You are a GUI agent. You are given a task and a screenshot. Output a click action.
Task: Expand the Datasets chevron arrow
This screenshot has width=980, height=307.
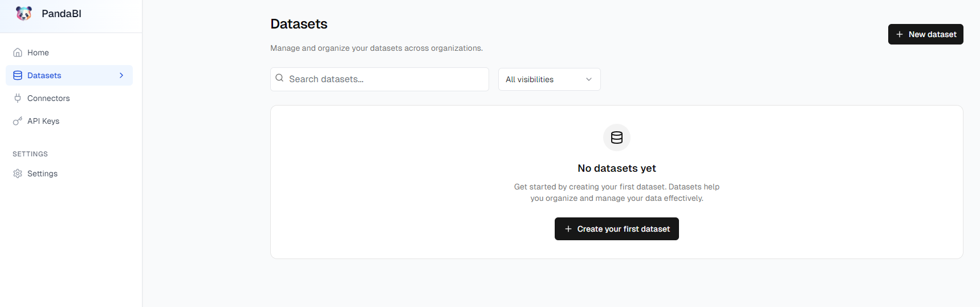[x=121, y=75]
